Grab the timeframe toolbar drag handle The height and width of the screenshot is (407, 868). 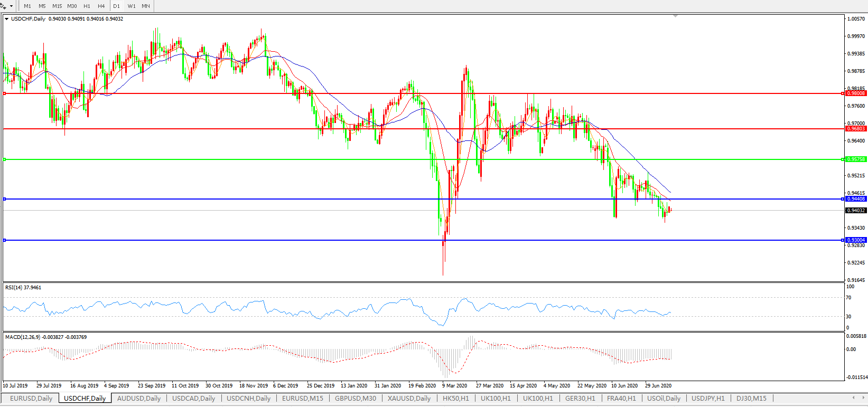(x=19, y=6)
